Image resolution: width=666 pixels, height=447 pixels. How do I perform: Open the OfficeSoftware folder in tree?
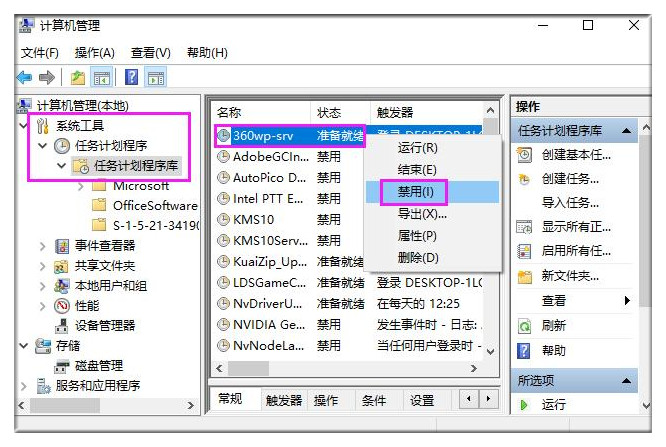155,206
